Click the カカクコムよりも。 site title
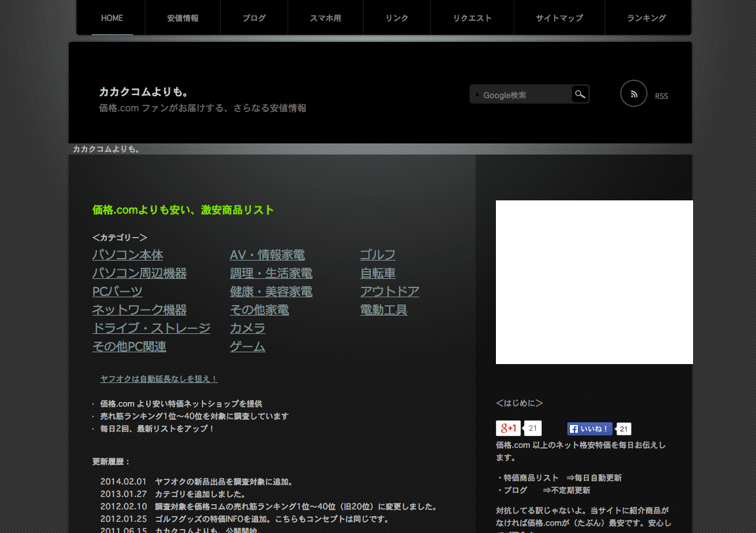 tap(144, 92)
